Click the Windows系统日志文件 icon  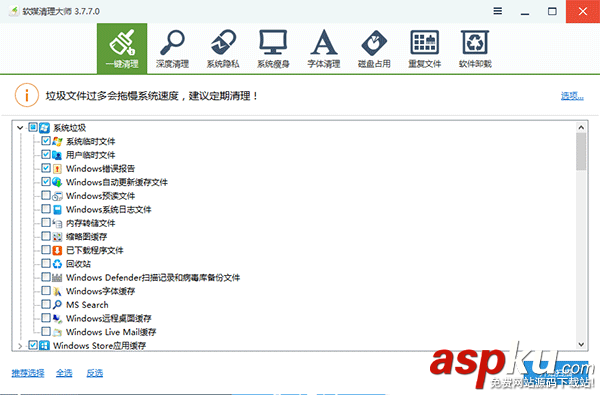57,209
